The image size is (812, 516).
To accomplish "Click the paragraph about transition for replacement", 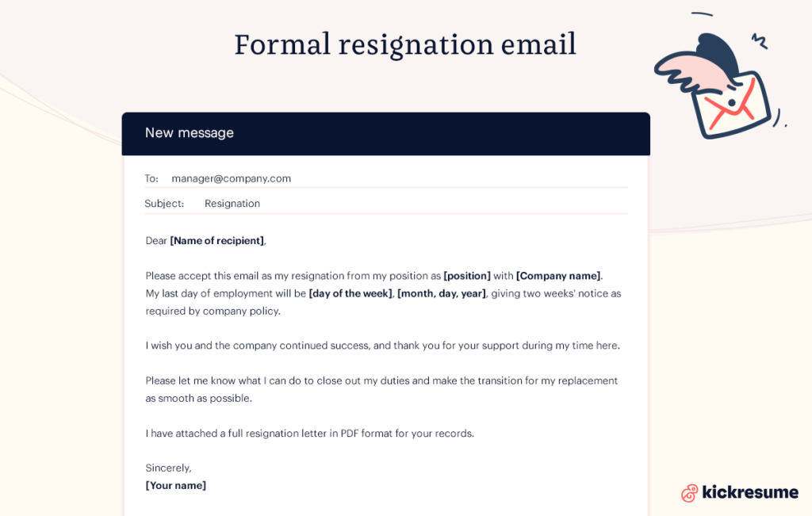I will [381, 389].
